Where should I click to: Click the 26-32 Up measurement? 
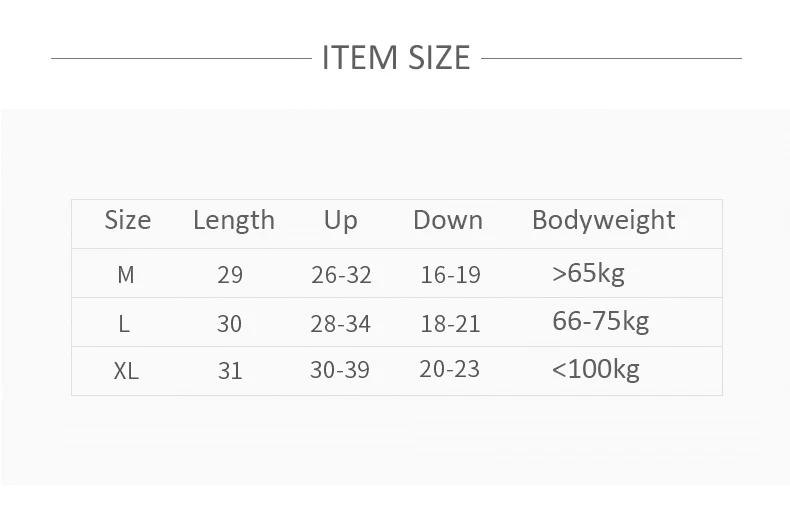[x=341, y=274]
